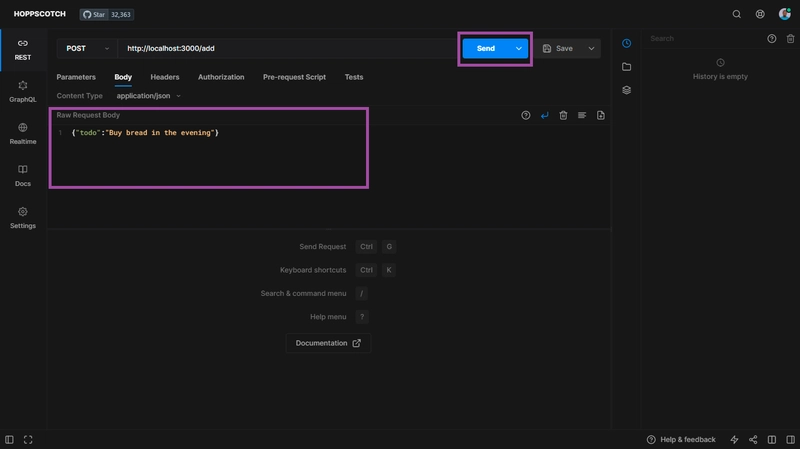The image size is (800, 449).
Task: Clear history with the trash icon
Action: point(790,39)
